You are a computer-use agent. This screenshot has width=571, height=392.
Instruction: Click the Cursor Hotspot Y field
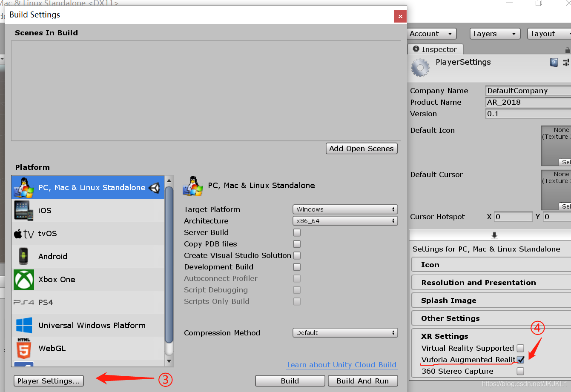[557, 217]
